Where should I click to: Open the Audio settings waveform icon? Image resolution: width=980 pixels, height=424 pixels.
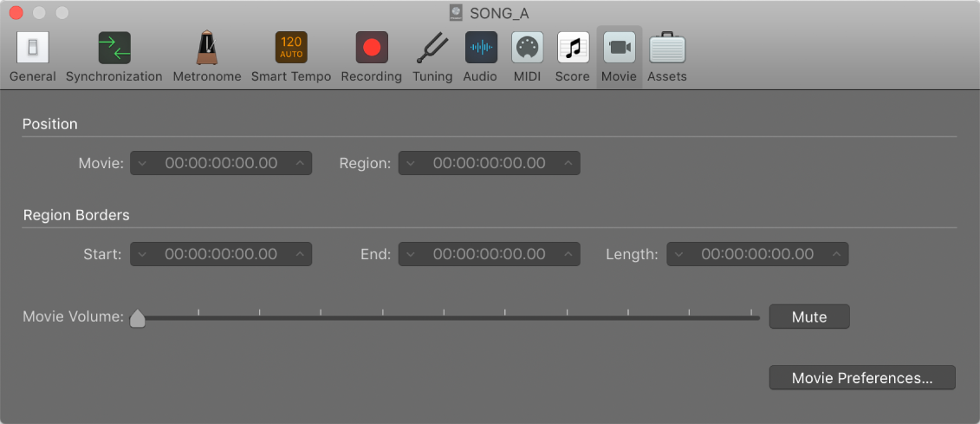coord(481,49)
